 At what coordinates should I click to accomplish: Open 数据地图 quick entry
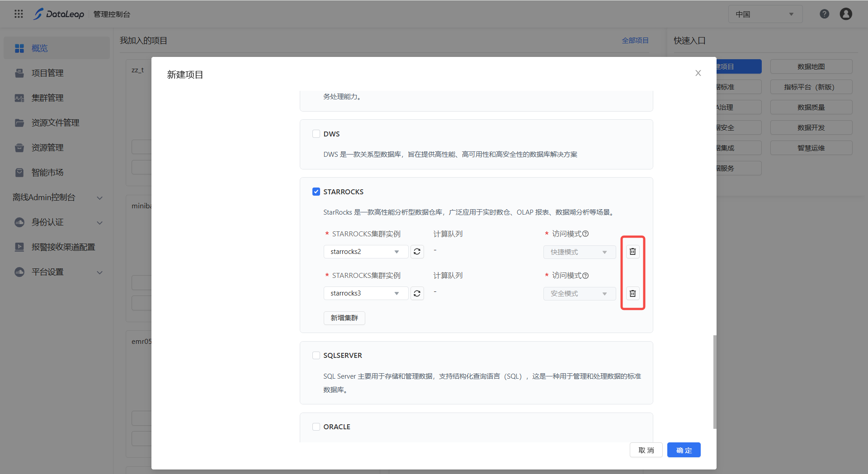tap(811, 66)
